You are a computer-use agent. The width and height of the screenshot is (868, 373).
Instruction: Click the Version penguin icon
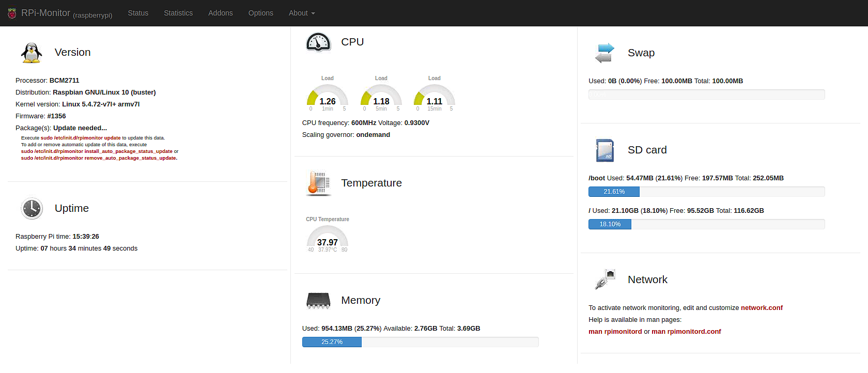point(32,53)
